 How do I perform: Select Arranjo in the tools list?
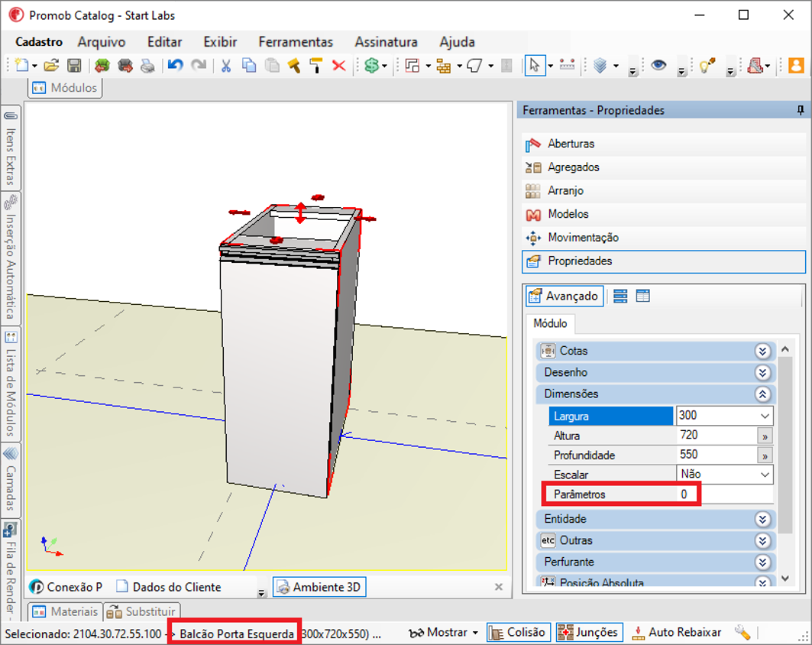[x=664, y=190]
